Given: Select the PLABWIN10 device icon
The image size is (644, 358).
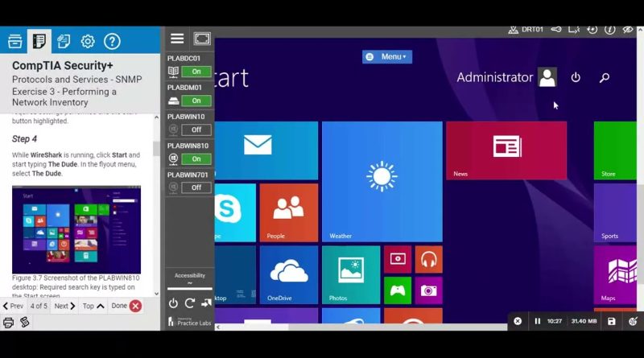Looking at the screenshot, I should (173, 130).
